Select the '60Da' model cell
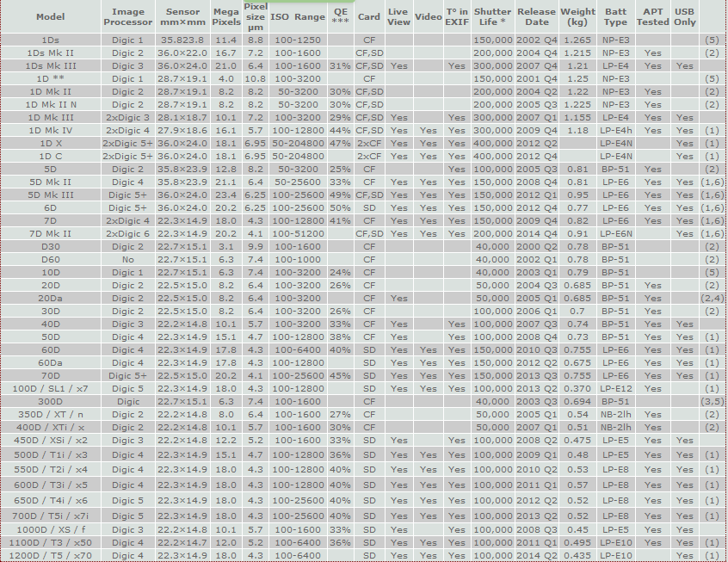 (50, 362)
